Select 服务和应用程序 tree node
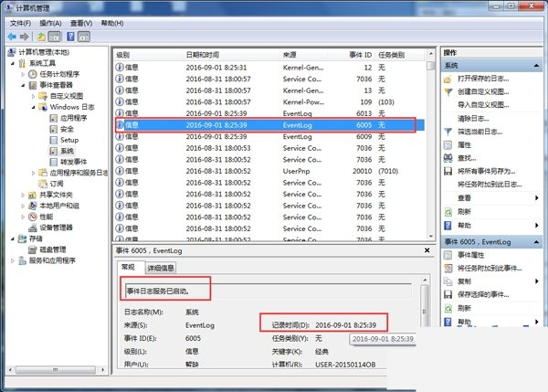The height and width of the screenshot is (392, 548). tap(52, 260)
